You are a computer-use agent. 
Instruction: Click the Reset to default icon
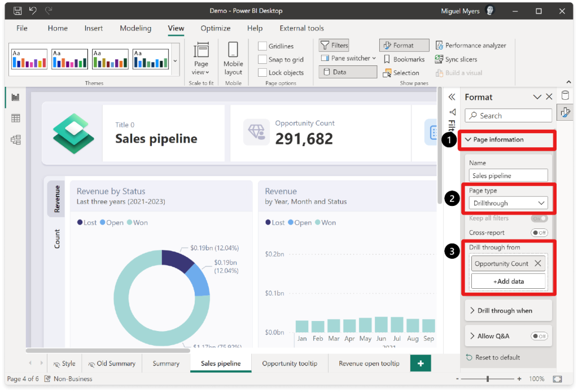pyautogui.click(x=469, y=358)
